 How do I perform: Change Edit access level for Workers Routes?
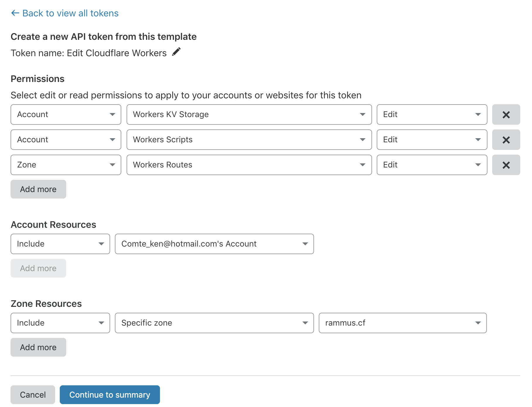[432, 165]
